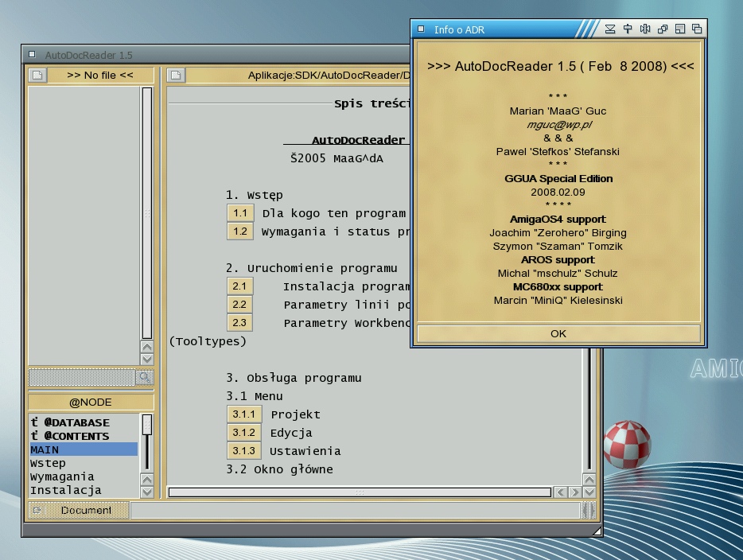The height and width of the screenshot is (560, 743).
Task: Click the cycle icon on the Document gadget
Action: click(37, 510)
